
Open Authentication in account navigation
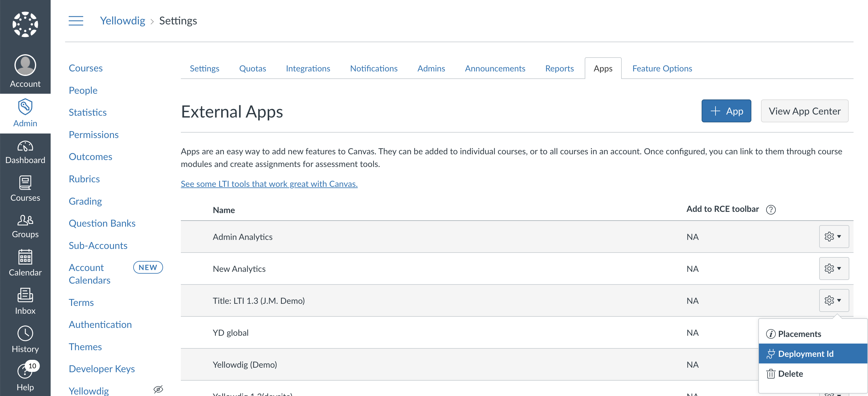pos(100,325)
